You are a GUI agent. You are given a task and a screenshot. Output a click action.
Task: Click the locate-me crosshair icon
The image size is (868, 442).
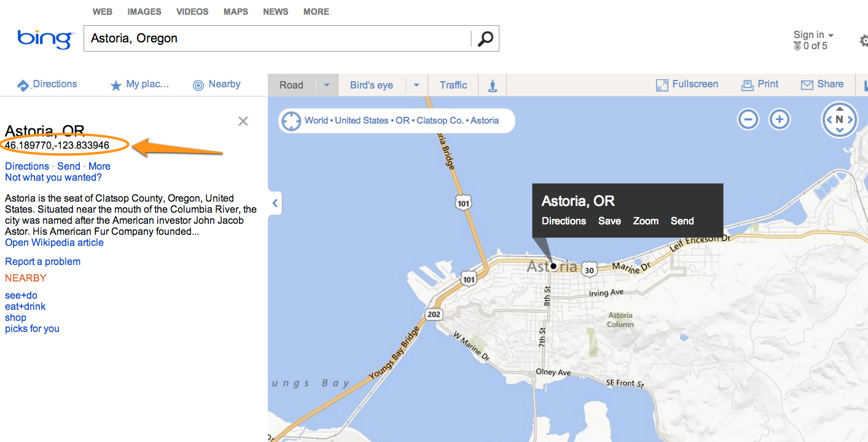(x=291, y=121)
